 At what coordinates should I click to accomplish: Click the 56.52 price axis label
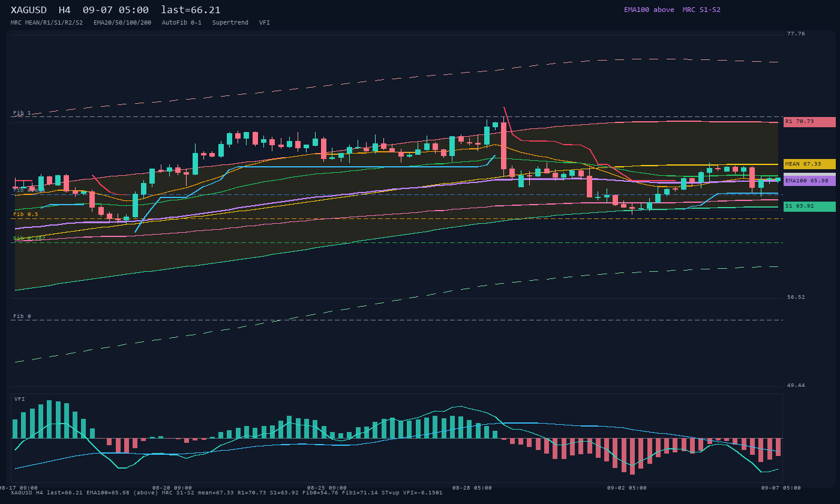[x=796, y=298]
